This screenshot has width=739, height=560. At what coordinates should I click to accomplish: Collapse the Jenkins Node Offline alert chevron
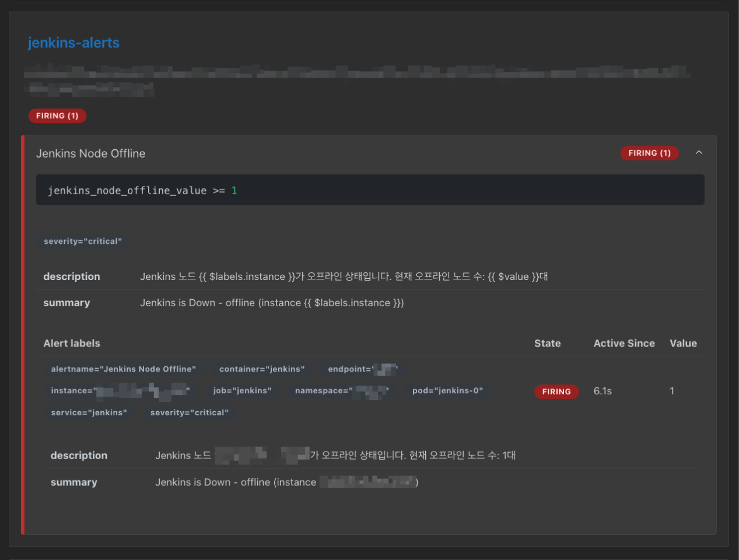point(699,153)
